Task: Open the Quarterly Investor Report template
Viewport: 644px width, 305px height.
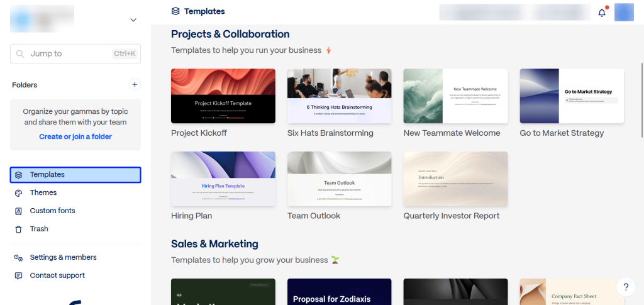Action: [455, 179]
